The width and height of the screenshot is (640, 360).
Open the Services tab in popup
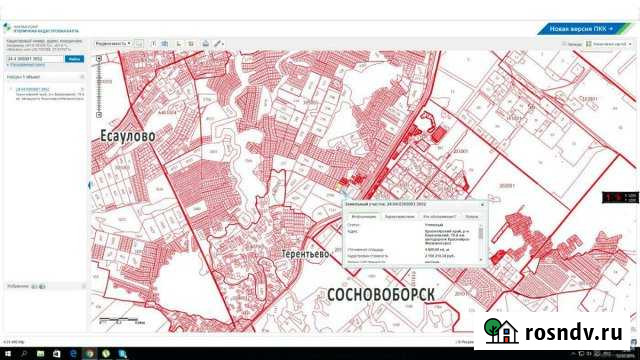(471, 216)
